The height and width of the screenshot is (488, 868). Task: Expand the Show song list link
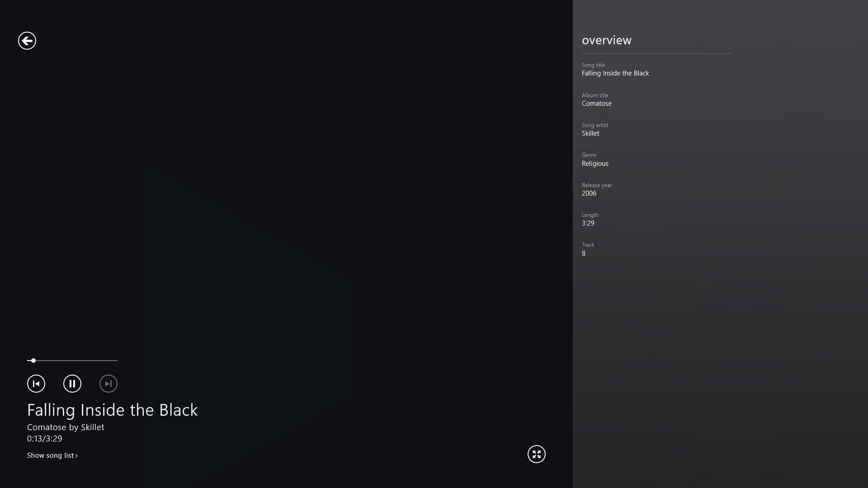click(52, 455)
